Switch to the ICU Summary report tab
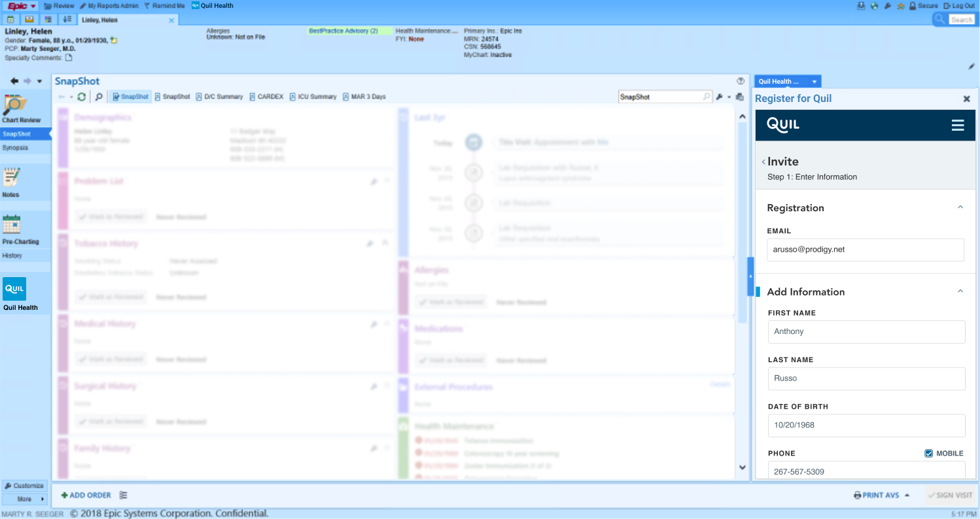 [313, 97]
